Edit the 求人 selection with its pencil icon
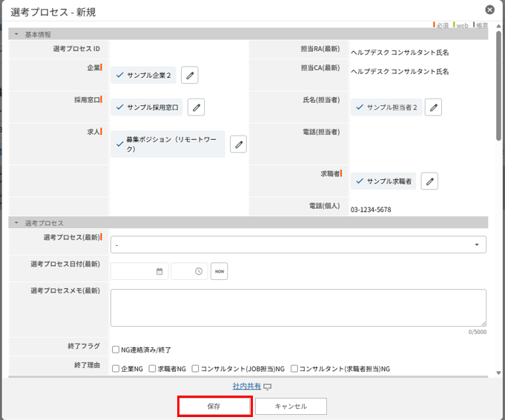505x420 pixels. tap(238, 144)
